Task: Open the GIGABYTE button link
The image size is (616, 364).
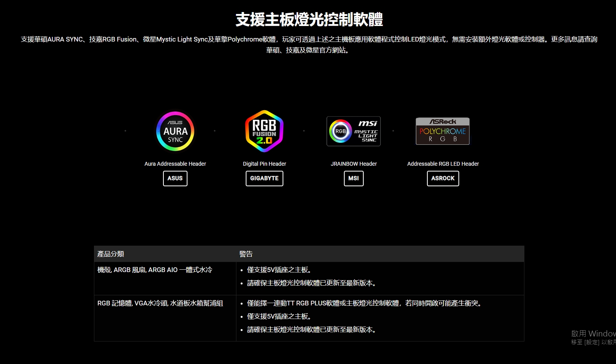Action: coord(264,179)
